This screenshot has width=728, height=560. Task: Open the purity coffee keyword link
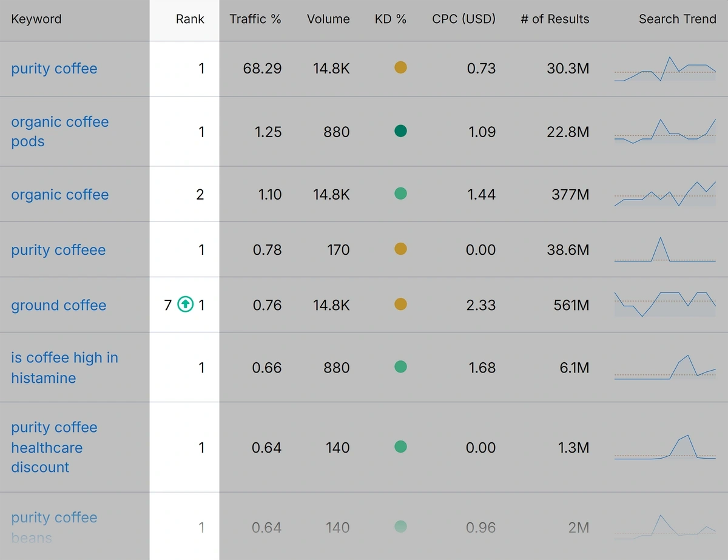[54, 69]
